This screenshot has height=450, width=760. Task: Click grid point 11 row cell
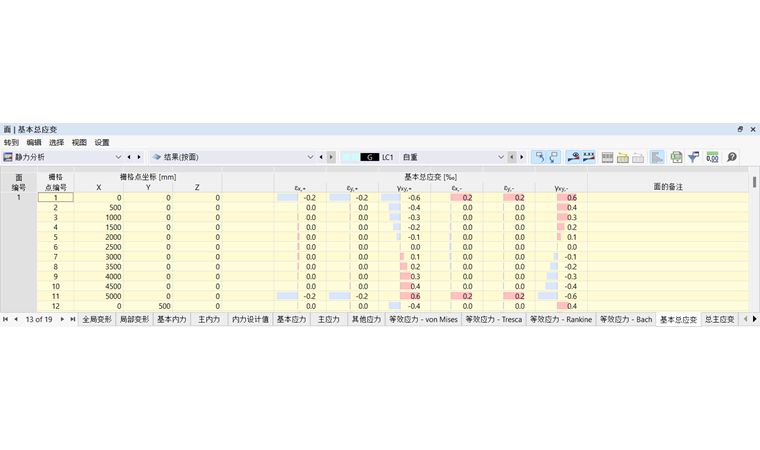click(x=56, y=296)
